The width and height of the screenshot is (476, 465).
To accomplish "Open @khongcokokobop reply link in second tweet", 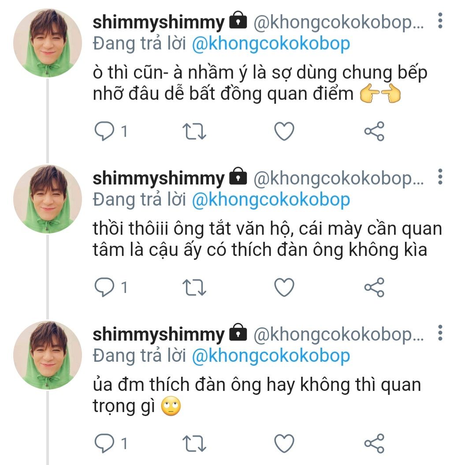I will coord(271,200).
